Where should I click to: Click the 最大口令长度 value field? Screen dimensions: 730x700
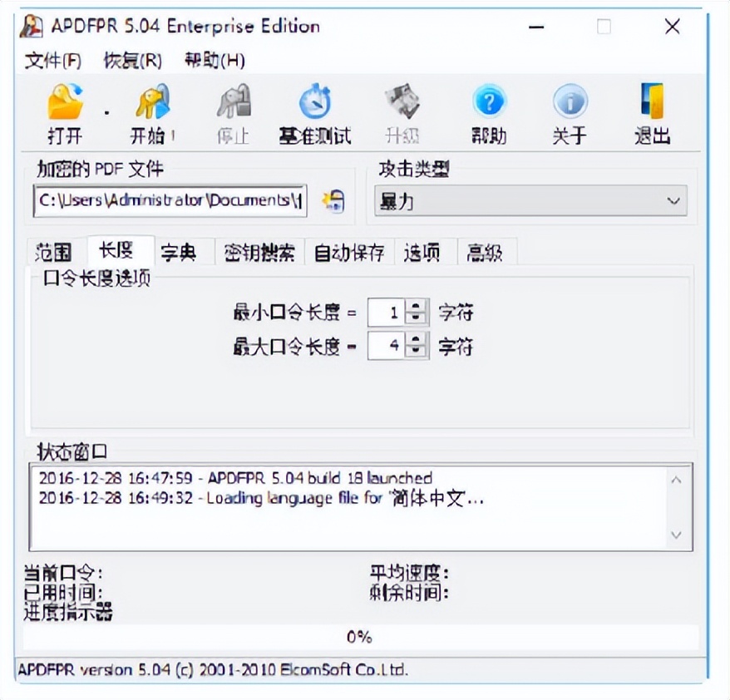click(387, 346)
